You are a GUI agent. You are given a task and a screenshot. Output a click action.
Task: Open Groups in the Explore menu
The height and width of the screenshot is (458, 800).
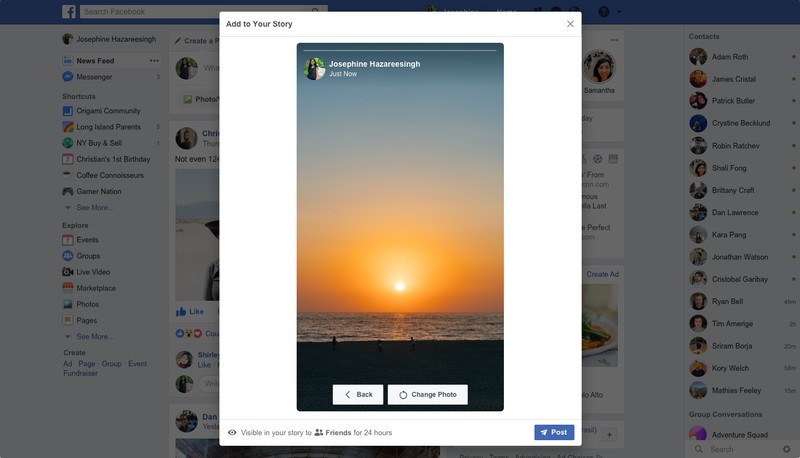point(88,256)
